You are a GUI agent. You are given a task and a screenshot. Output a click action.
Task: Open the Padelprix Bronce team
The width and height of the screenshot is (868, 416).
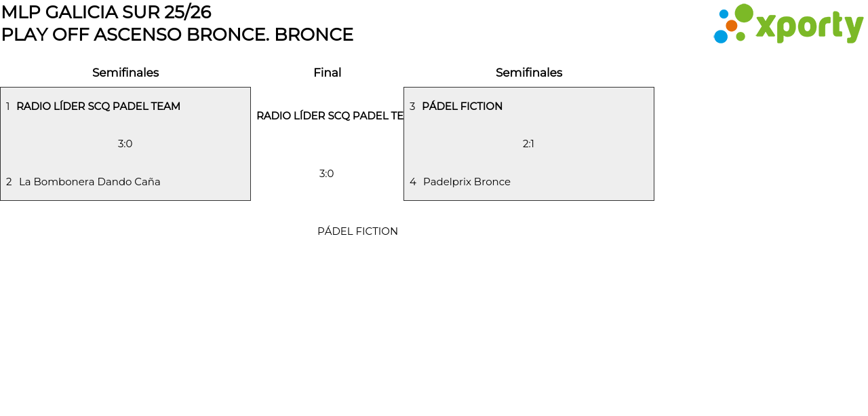(x=467, y=182)
